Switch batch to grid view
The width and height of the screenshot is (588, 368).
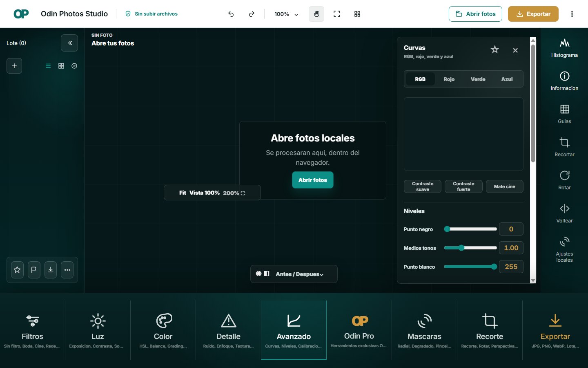point(61,66)
